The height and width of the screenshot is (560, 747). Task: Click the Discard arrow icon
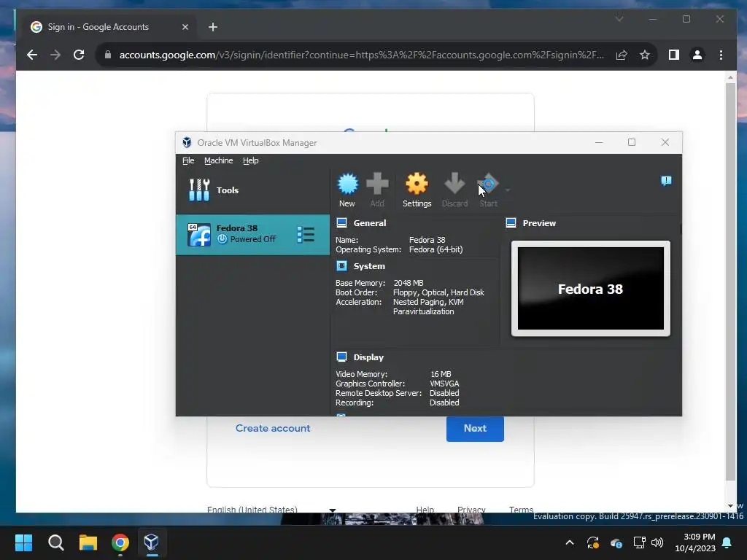[454, 190]
